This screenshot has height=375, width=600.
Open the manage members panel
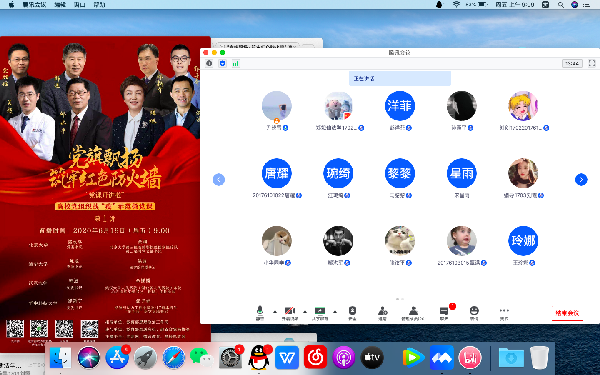tap(413, 313)
